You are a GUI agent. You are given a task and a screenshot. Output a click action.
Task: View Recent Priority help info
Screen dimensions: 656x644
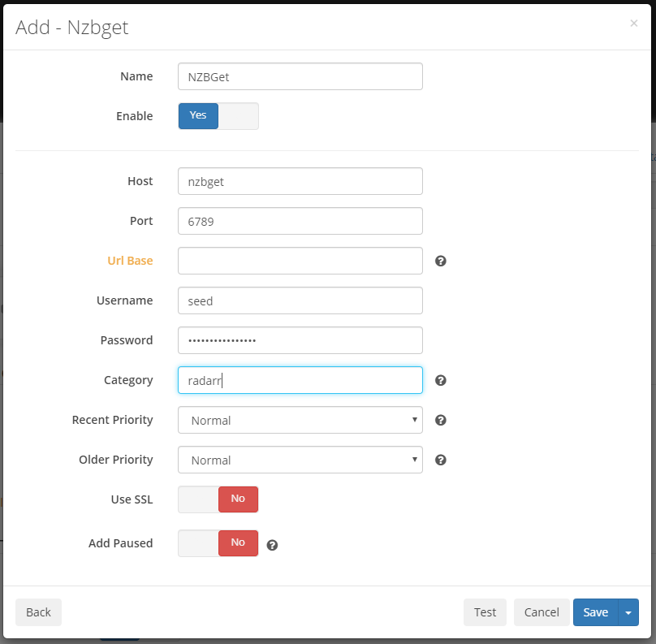(x=440, y=420)
